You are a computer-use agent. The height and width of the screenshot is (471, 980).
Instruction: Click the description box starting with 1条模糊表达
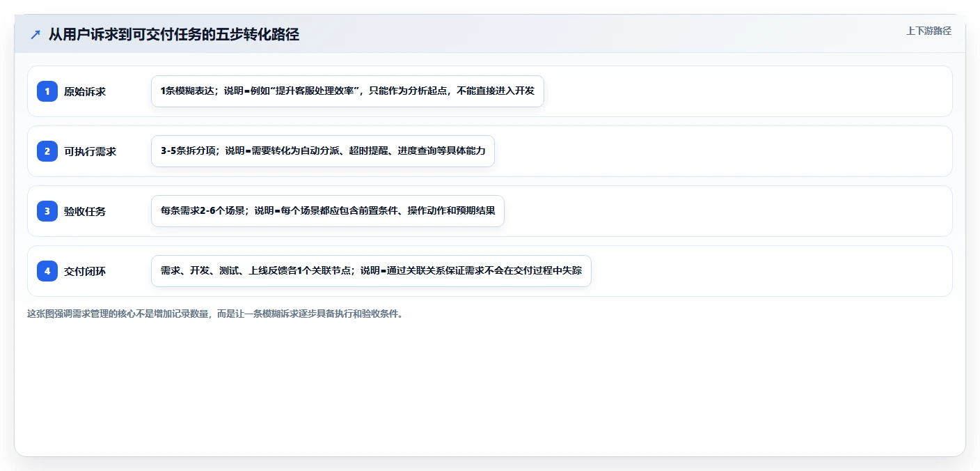[347, 91]
